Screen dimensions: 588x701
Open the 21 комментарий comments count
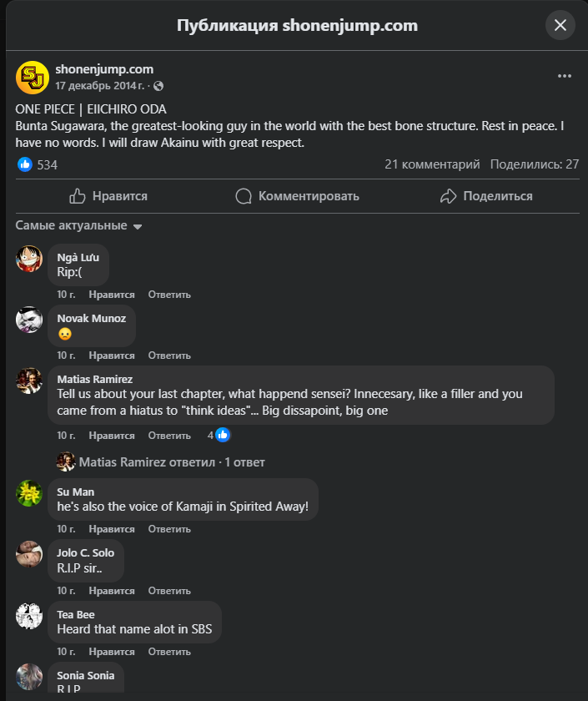click(x=432, y=164)
